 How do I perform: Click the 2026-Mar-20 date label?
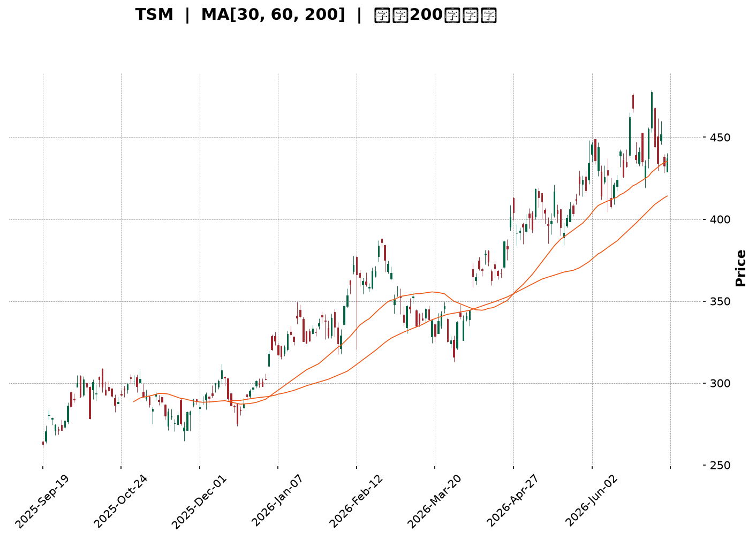point(434,501)
